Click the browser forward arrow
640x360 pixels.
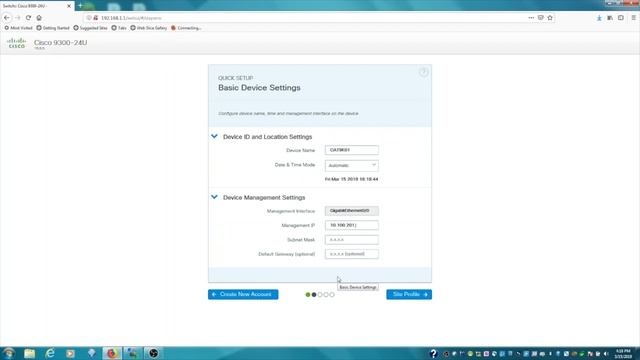coord(17,18)
